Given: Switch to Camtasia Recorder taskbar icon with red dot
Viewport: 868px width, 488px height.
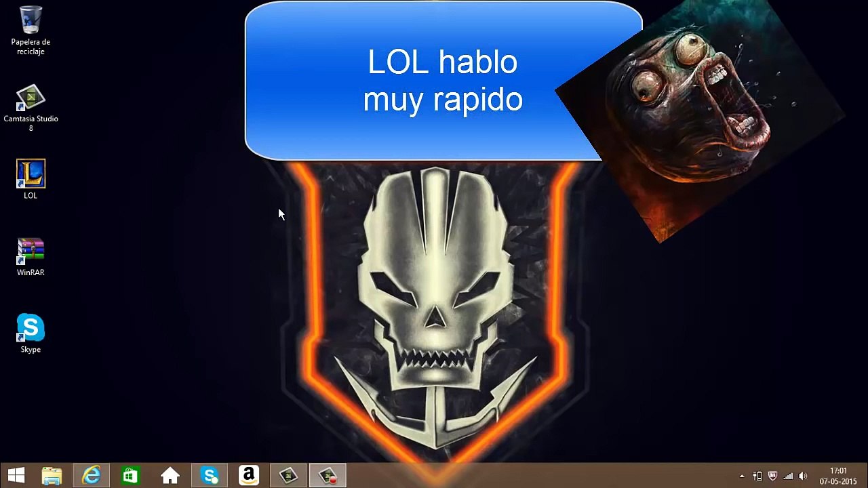Looking at the screenshot, I should click(x=328, y=476).
